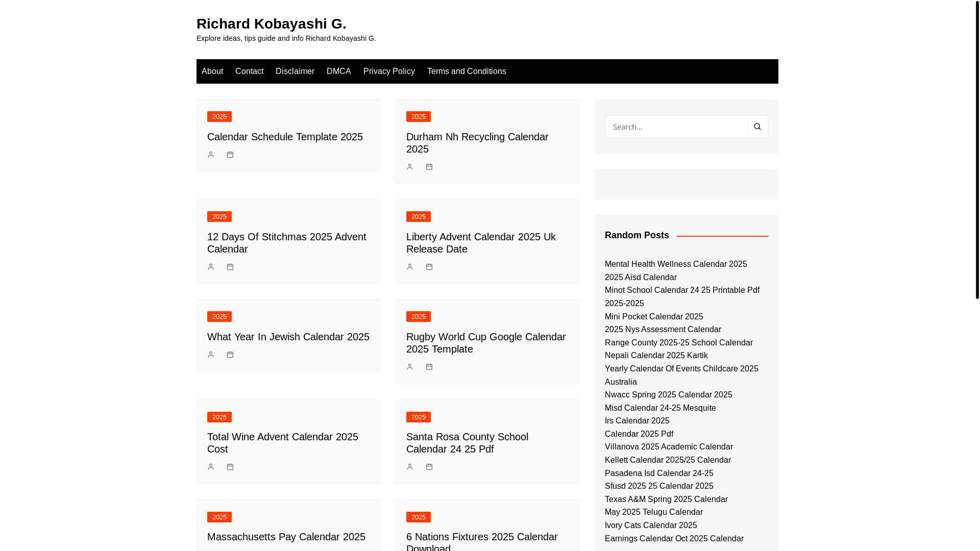Image resolution: width=980 pixels, height=551 pixels.
Task: Click 2025 tag above Total Wine Advent Calendar
Action: tap(219, 417)
